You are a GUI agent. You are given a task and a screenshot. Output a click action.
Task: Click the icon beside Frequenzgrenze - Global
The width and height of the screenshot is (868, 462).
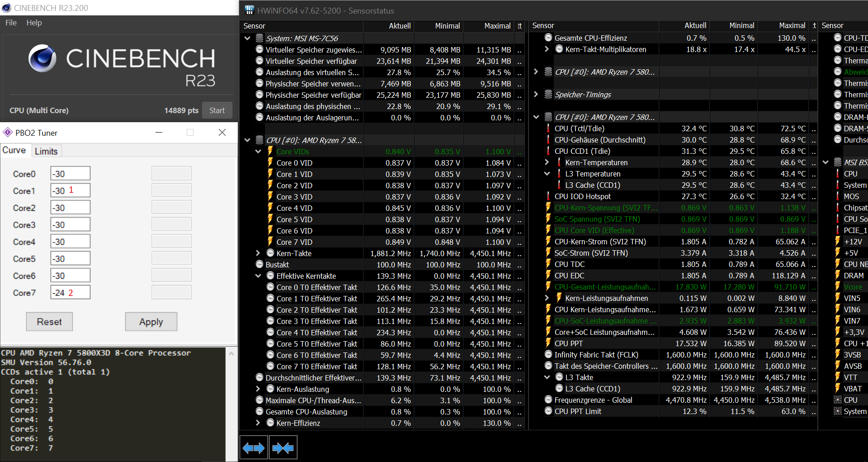[548, 400]
